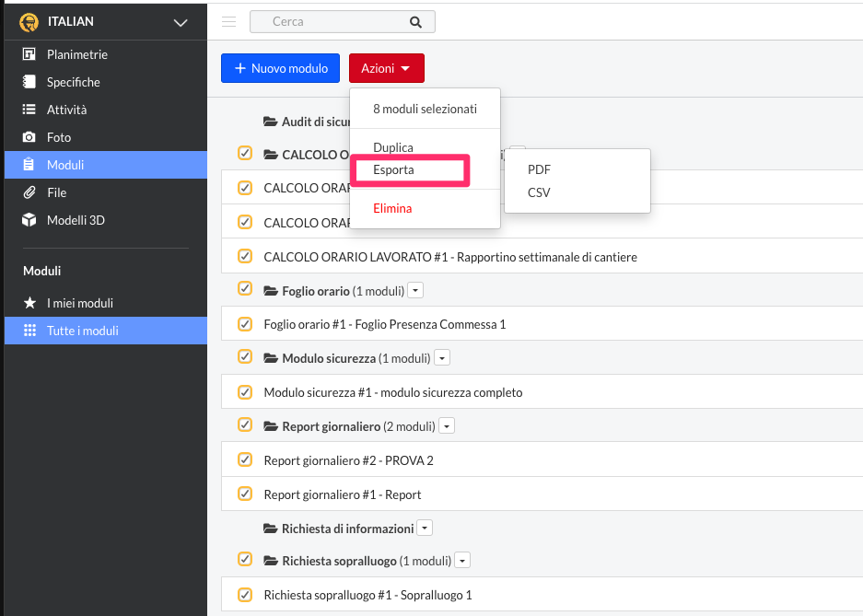863x616 pixels.
Task: Toggle Richiesta sopralluogo #1 checkbox
Action: point(245,594)
